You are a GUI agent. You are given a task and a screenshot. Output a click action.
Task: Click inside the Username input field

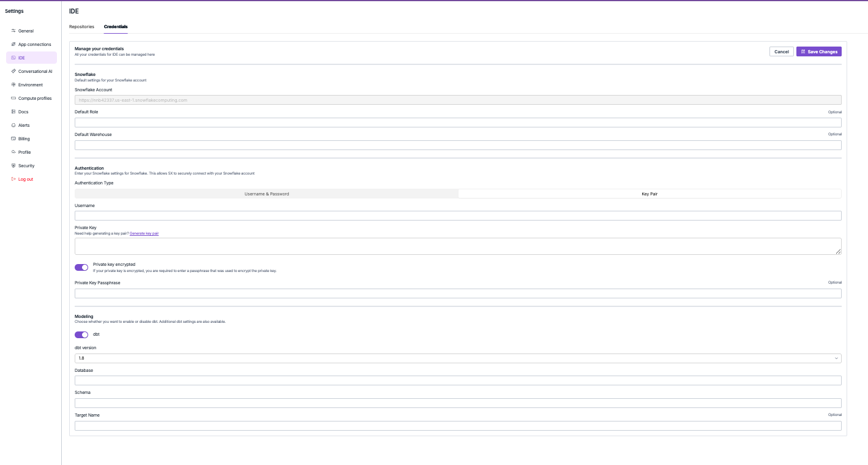click(x=458, y=215)
